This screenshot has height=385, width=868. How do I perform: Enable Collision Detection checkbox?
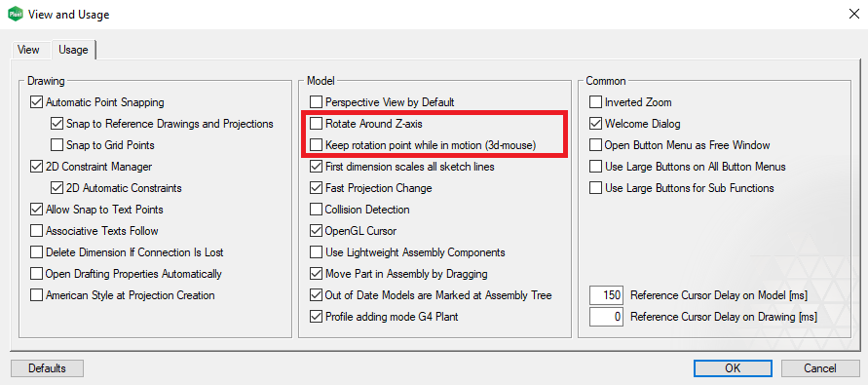coord(316,210)
